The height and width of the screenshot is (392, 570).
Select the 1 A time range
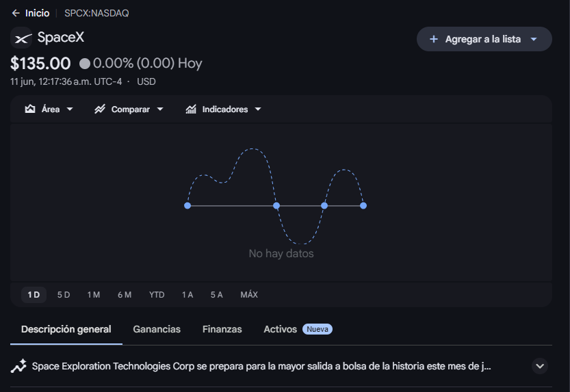187,295
